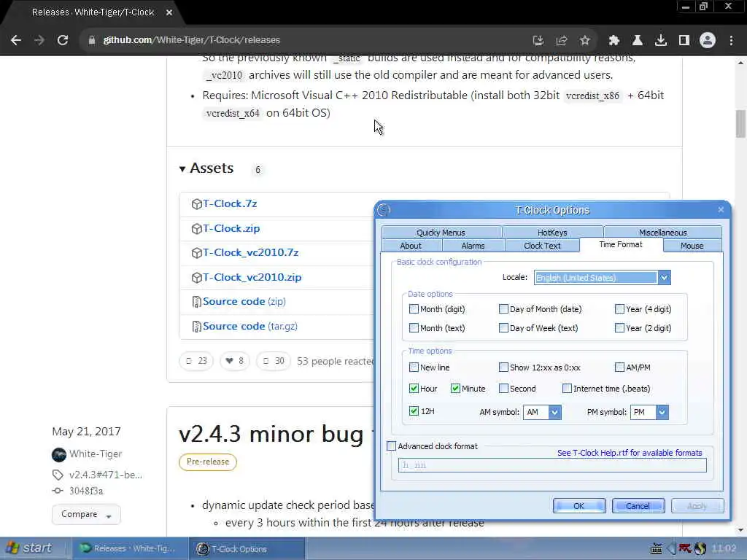Open the browser three-dot menu
747x560 pixels.
coord(731,41)
